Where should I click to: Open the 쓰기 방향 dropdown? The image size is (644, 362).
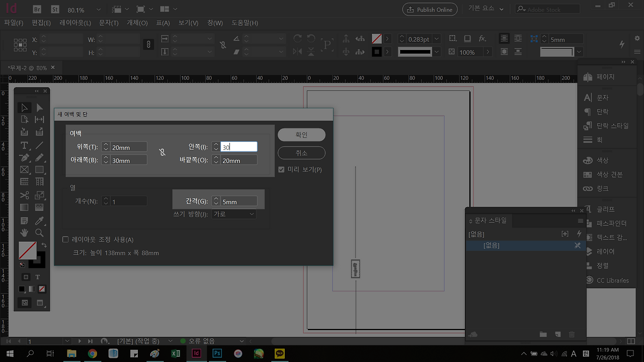234,214
